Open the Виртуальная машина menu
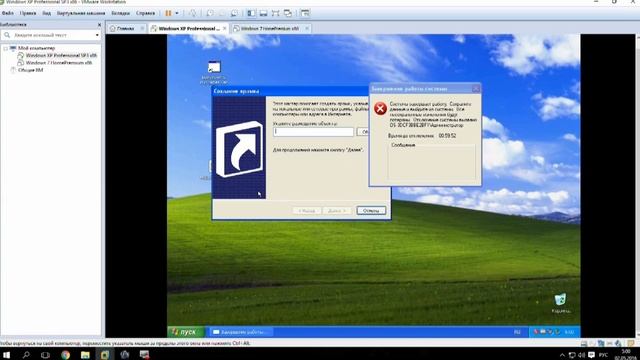This screenshot has height=360, width=640. pos(81,13)
